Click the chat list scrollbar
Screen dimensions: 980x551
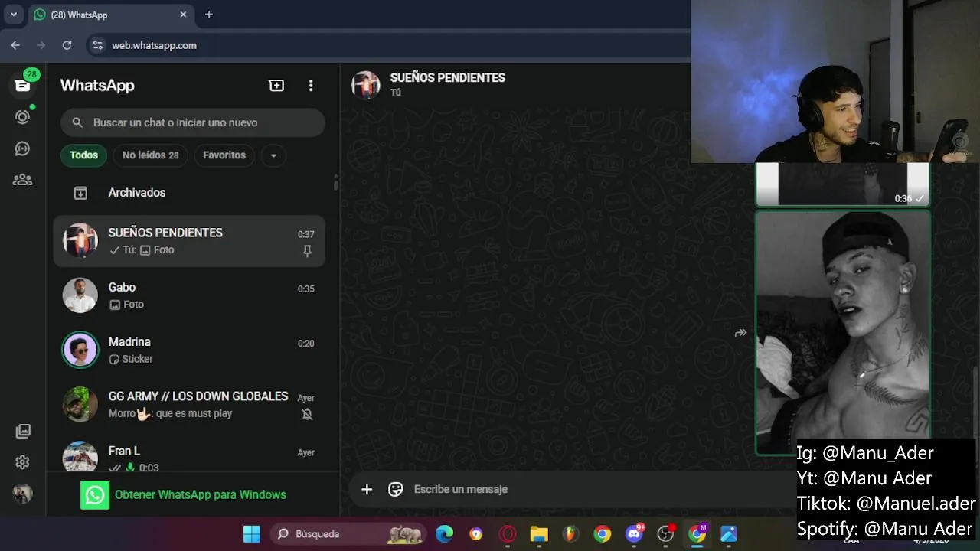pos(336,184)
